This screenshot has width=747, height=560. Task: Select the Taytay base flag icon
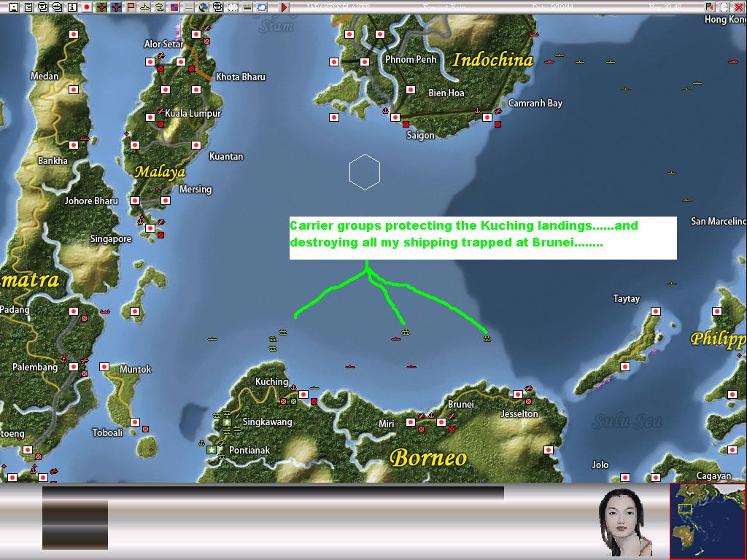tap(656, 311)
